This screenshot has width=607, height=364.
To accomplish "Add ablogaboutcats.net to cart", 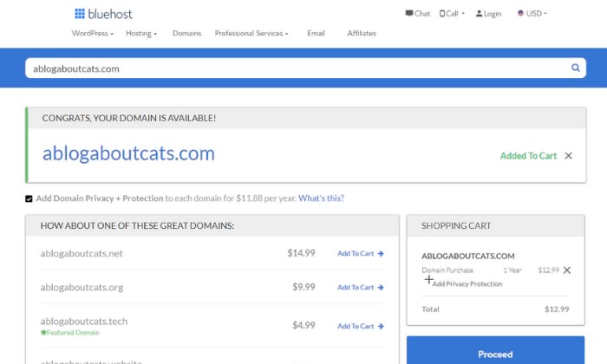I will pos(361,254).
